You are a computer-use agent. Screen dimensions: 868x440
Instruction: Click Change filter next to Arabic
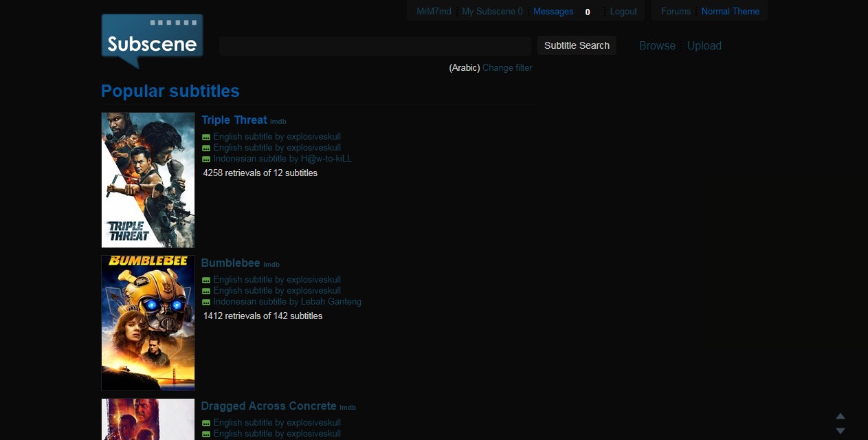pyautogui.click(x=507, y=67)
